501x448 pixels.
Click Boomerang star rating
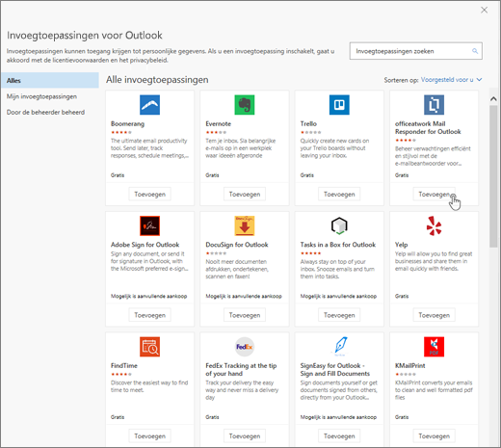point(121,132)
